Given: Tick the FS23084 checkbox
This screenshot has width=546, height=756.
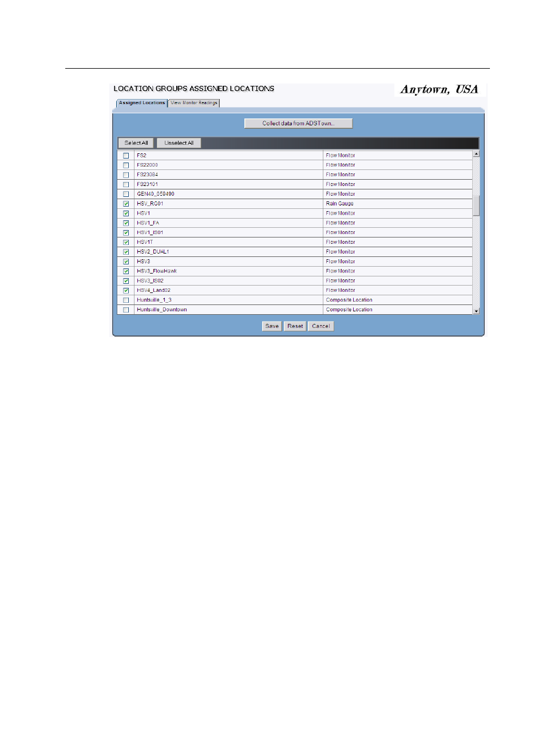Looking at the screenshot, I should click(x=126, y=175).
